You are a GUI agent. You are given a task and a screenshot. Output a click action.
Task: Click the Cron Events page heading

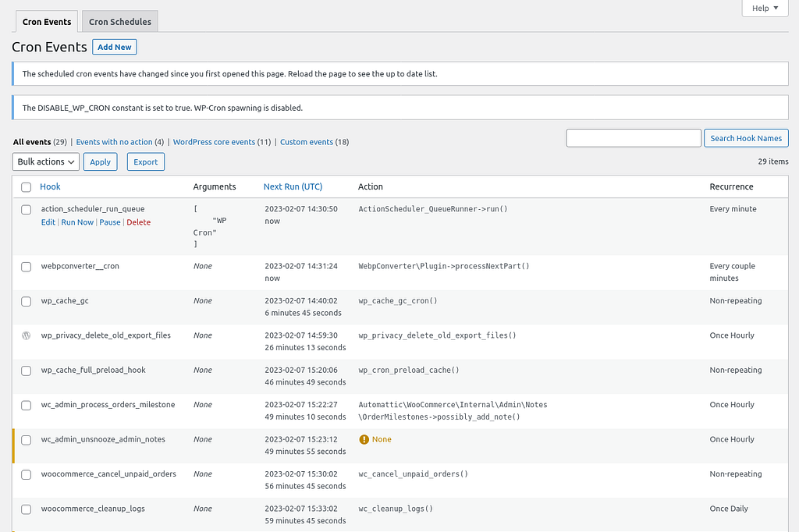point(49,47)
